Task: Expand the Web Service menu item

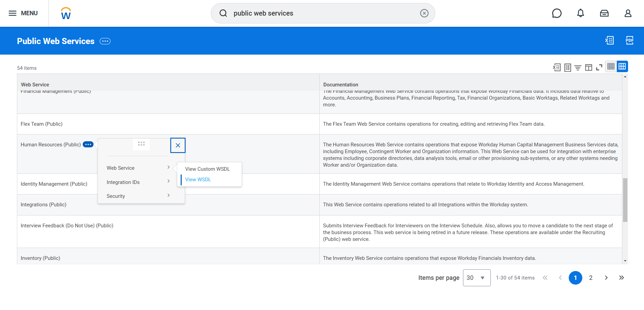Action: pos(138,168)
